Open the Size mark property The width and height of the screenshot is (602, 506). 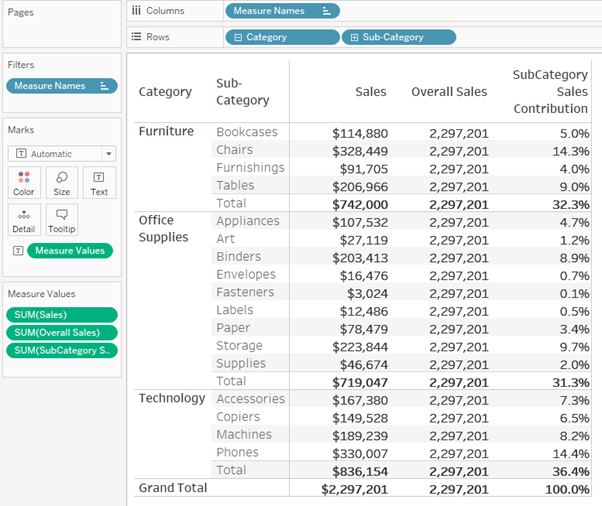click(x=61, y=182)
